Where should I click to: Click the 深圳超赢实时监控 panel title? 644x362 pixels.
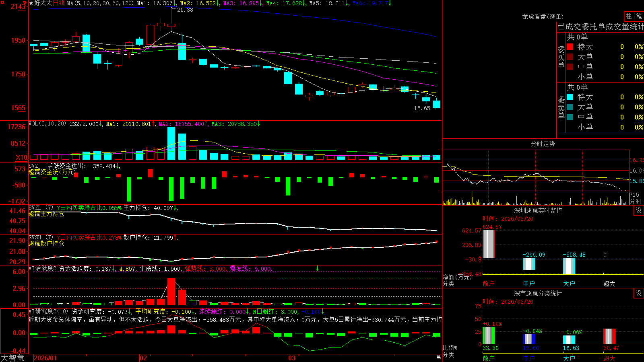pyautogui.click(x=538, y=210)
